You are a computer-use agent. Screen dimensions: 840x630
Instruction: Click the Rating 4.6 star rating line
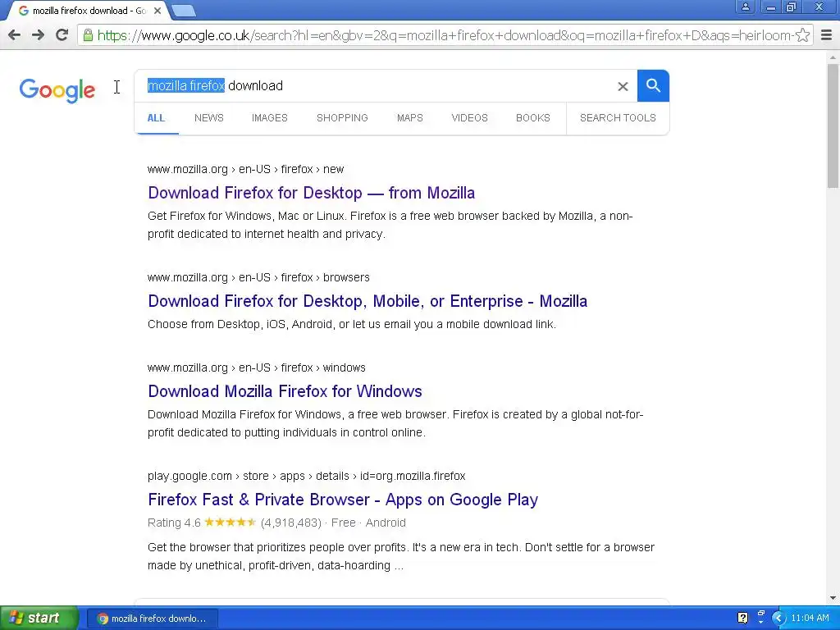[276, 523]
